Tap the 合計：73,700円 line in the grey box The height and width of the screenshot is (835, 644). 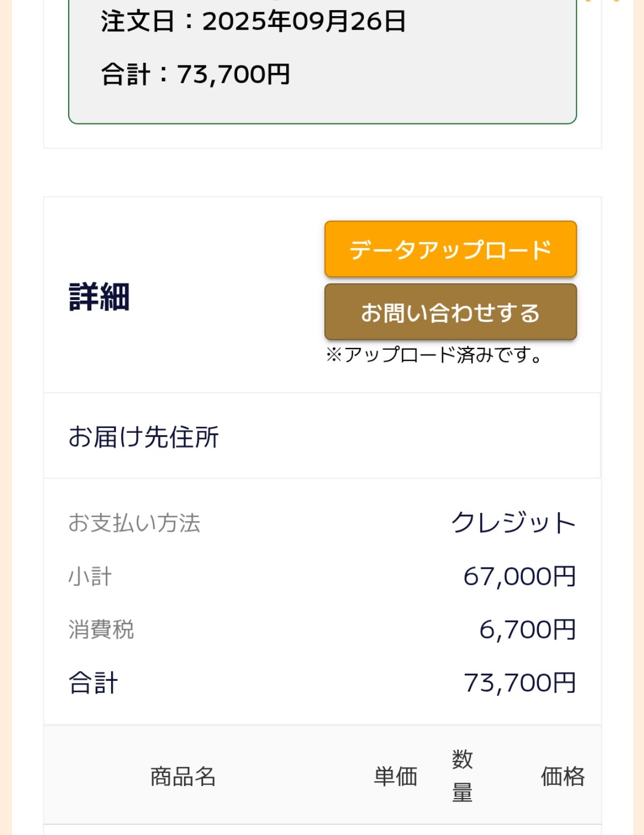click(195, 74)
